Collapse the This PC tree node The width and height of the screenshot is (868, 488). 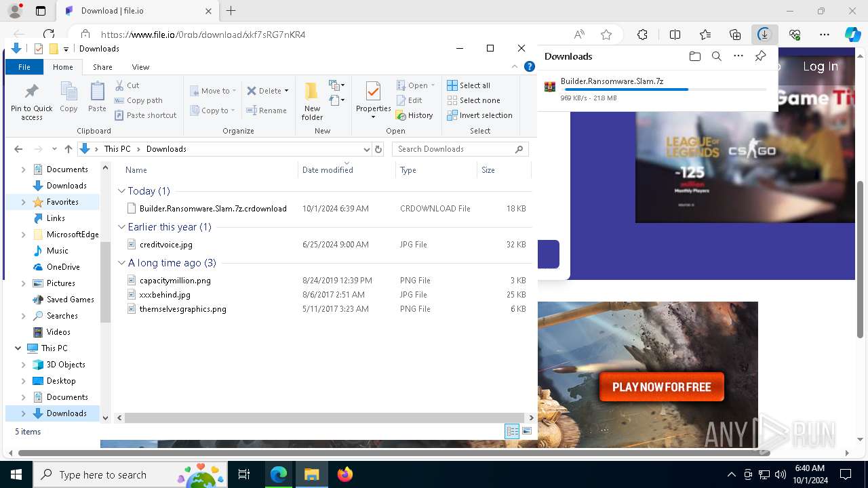click(x=18, y=348)
